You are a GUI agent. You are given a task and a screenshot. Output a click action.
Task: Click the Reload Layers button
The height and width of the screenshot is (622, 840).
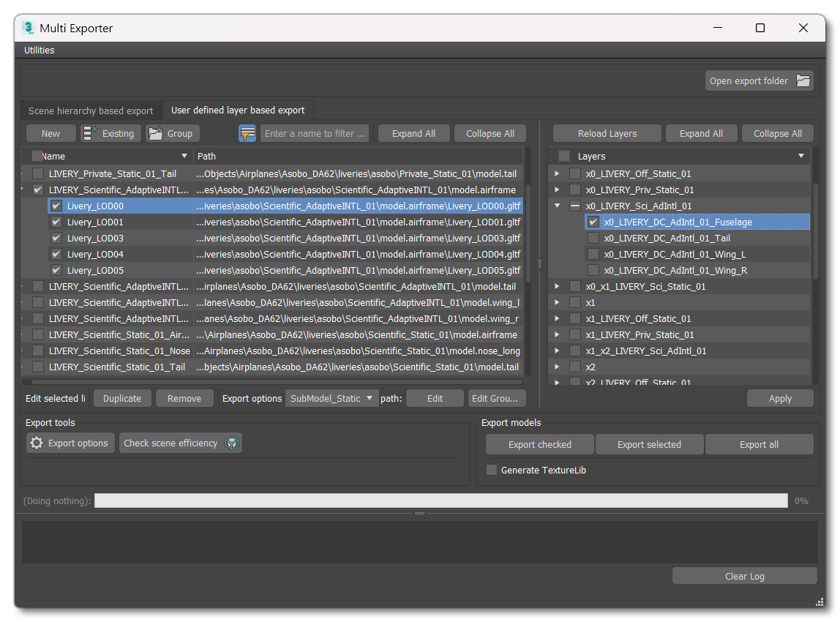coord(607,133)
